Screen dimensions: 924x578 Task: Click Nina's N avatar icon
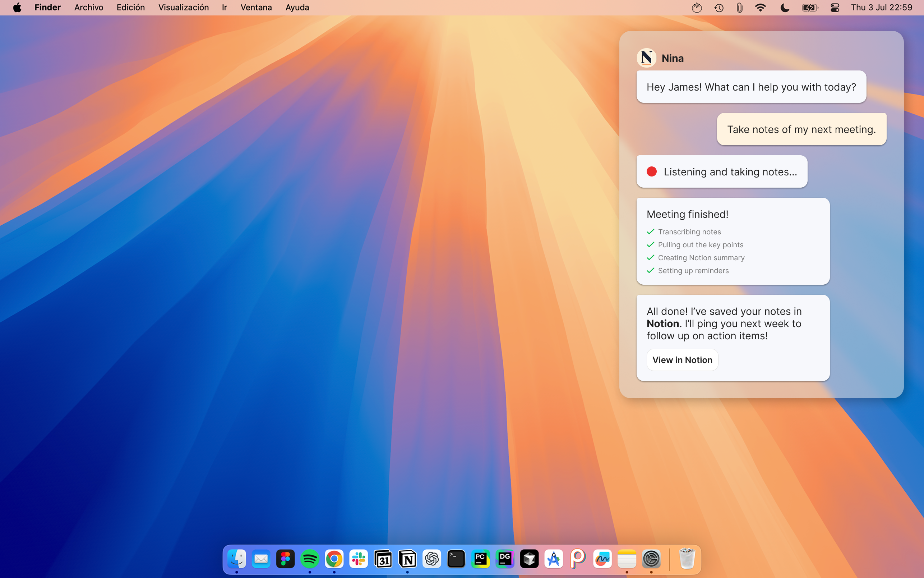[x=646, y=58]
